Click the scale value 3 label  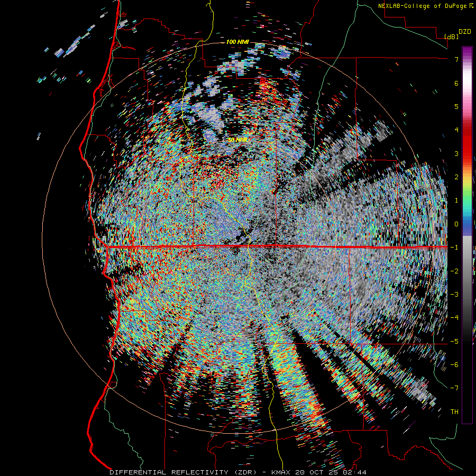[456, 153]
